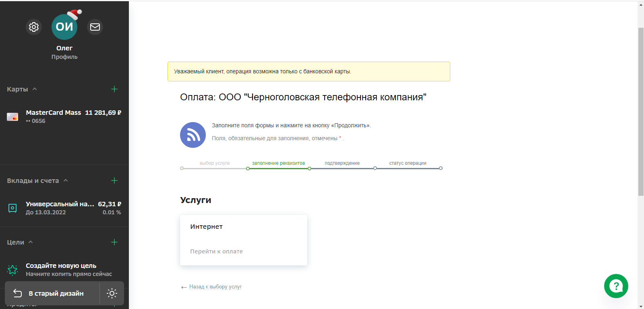Click the 11 281,69 ₽ card balance
Screen dimensions: 644x309
(x=103, y=113)
